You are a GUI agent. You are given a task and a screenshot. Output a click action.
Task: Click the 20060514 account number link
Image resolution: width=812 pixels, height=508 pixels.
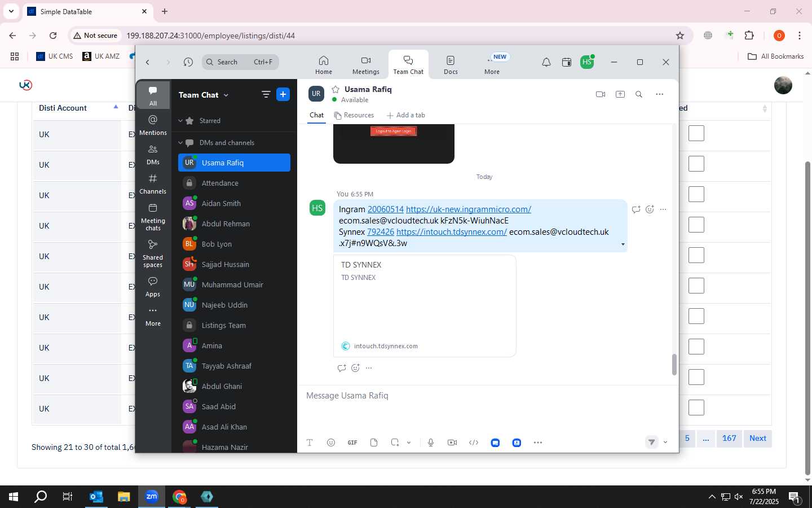[386, 209]
